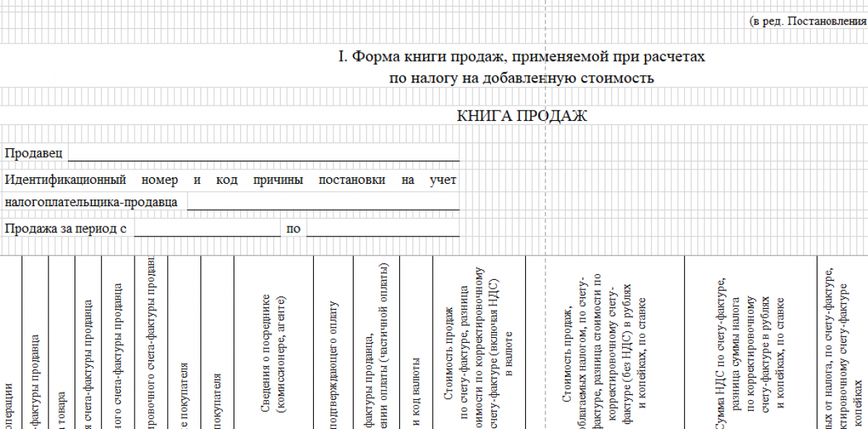Click the period start field after 'Продажа за период с'
This screenshot has height=429, width=868.
pos(207,229)
